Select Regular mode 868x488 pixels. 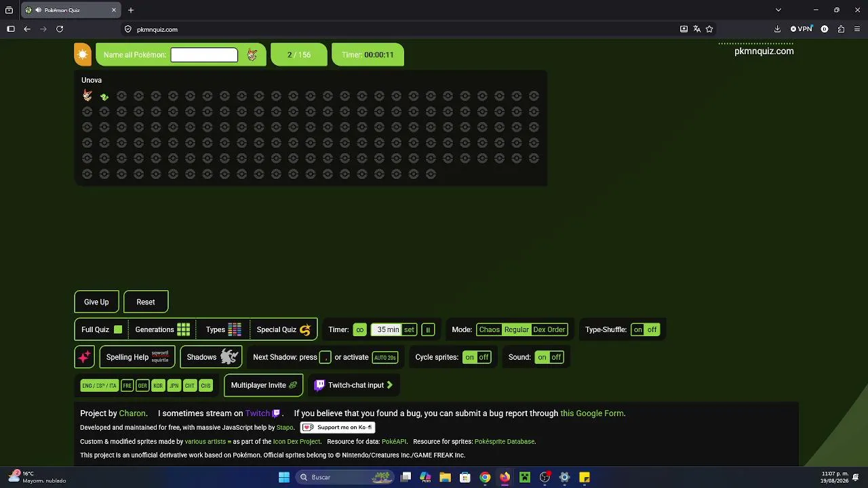516,330
